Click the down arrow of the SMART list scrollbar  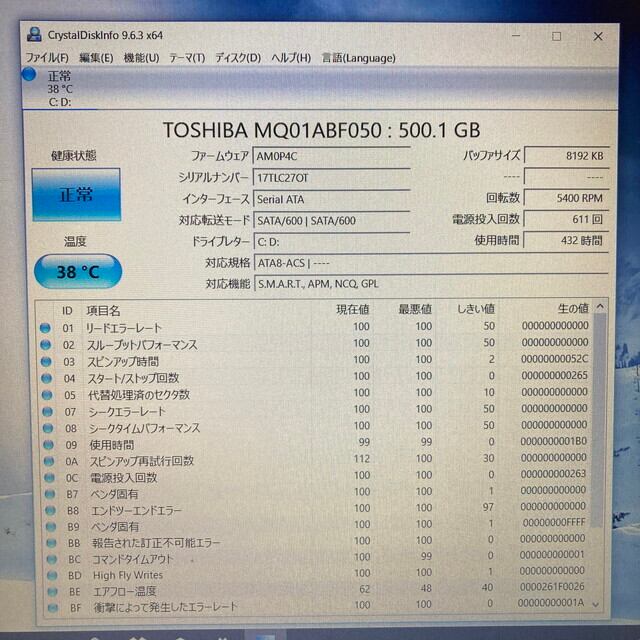click(x=596, y=604)
